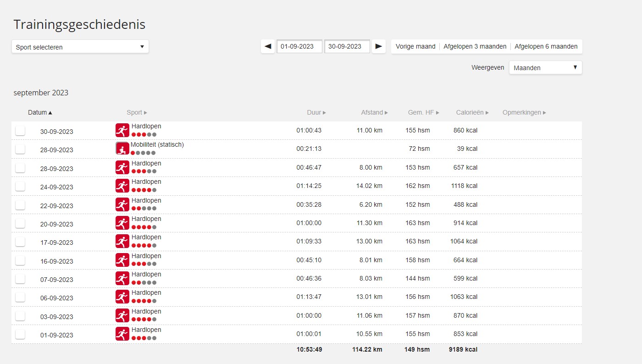The image size is (642, 364).
Task: Sort by Gem. HF column header
Action: pyautogui.click(x=424, y=112)
